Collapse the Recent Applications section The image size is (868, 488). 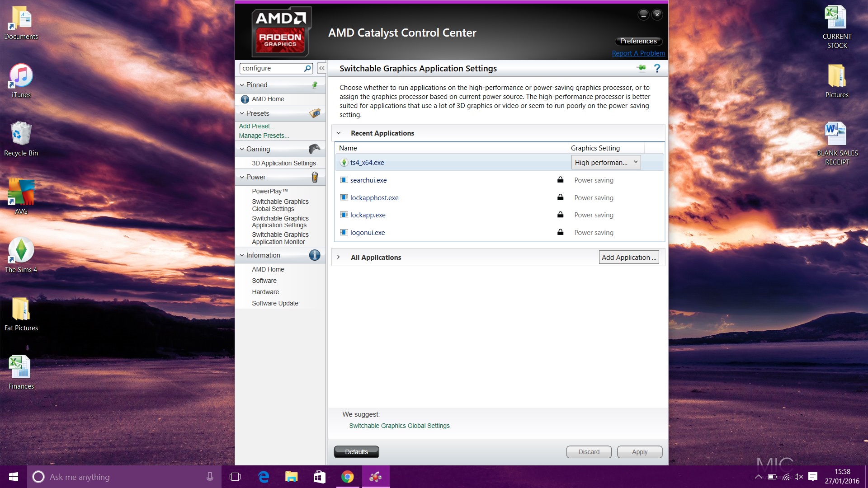click(339, 133)
